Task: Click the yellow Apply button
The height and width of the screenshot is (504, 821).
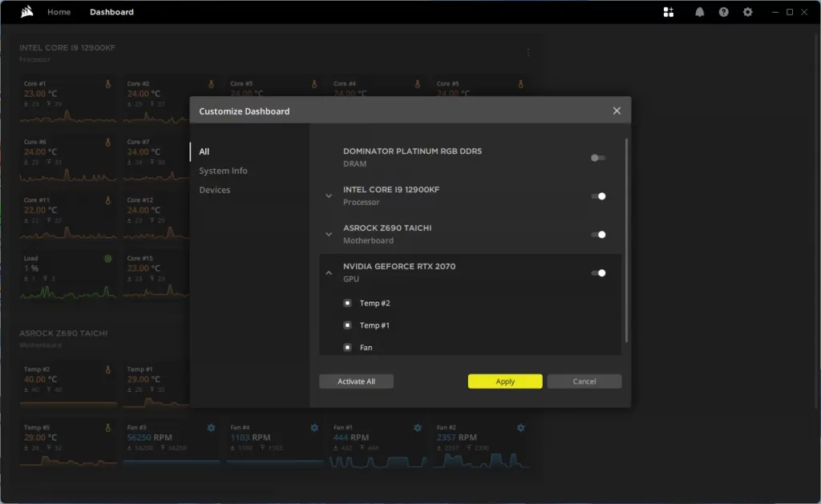Action: [x=505, y=381]
